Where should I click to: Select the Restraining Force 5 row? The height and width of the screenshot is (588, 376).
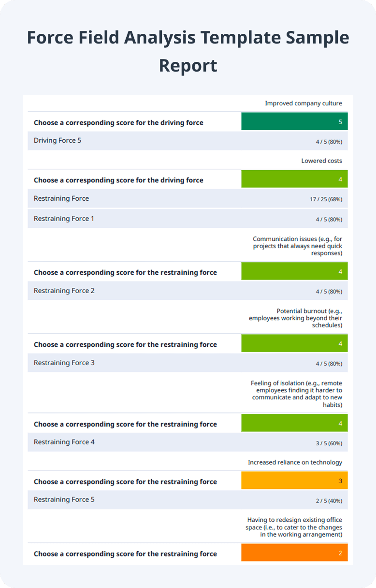(188, 500)
